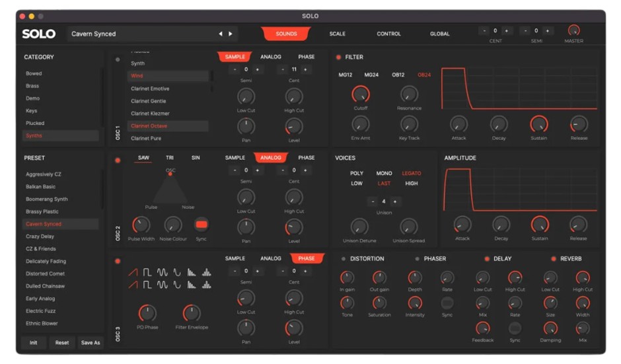Click the filter Resonance knob
Viewport: 621px width, 364px height.
(409, 94)
